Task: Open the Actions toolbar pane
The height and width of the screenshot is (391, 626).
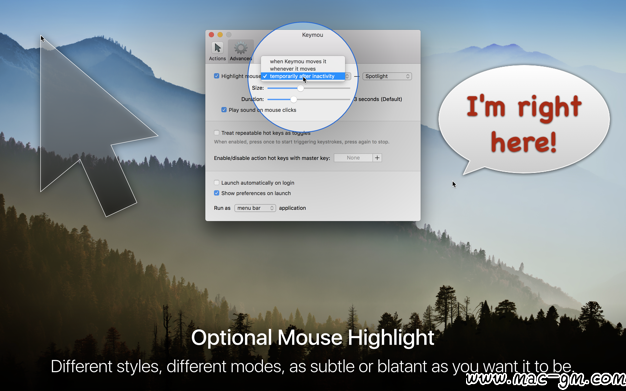Action: click(x=217, y=51)
